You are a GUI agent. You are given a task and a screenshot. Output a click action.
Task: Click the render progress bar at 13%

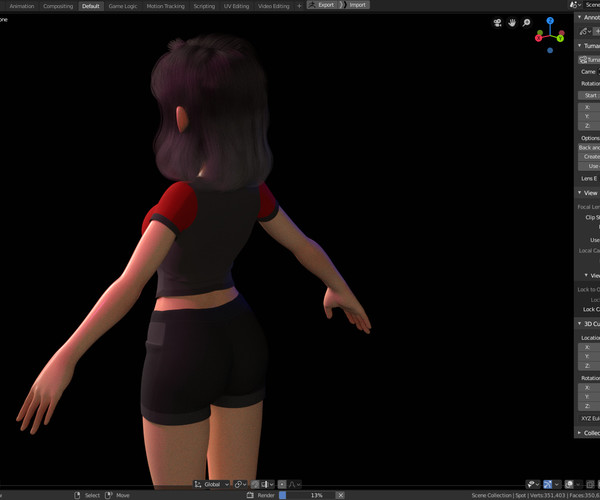tap(307, 495)
